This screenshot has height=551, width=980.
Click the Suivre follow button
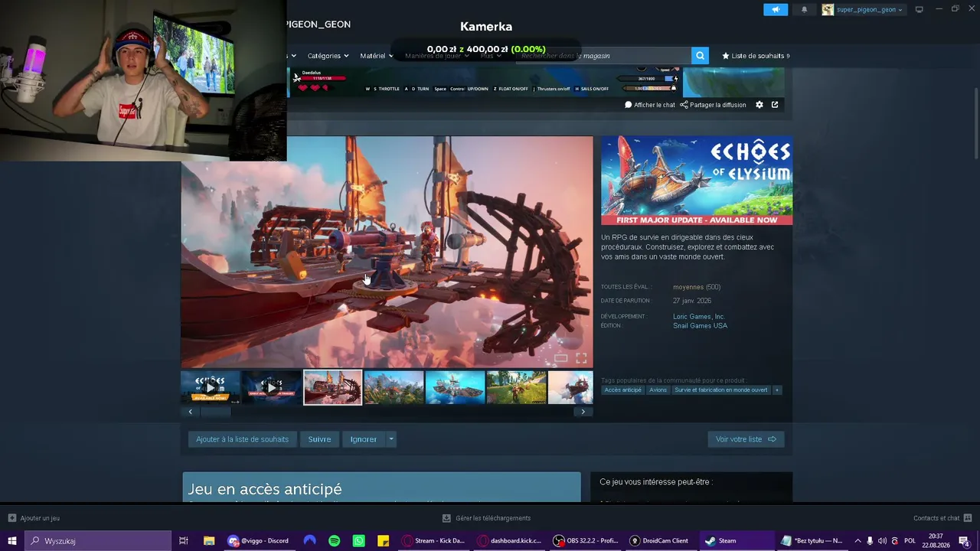point(319,439)
